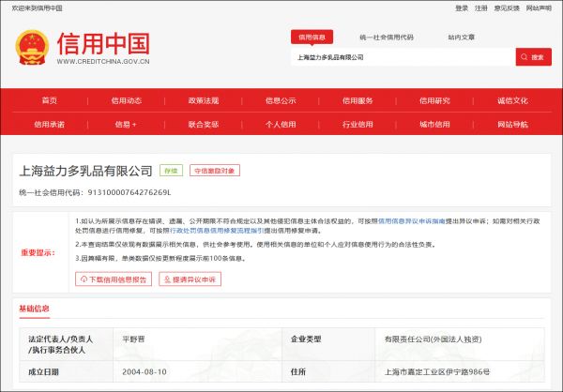Click WWW.CREDITCHINA.GOV.CN text
The image size is (563, 392).
(x=103, y=61)
